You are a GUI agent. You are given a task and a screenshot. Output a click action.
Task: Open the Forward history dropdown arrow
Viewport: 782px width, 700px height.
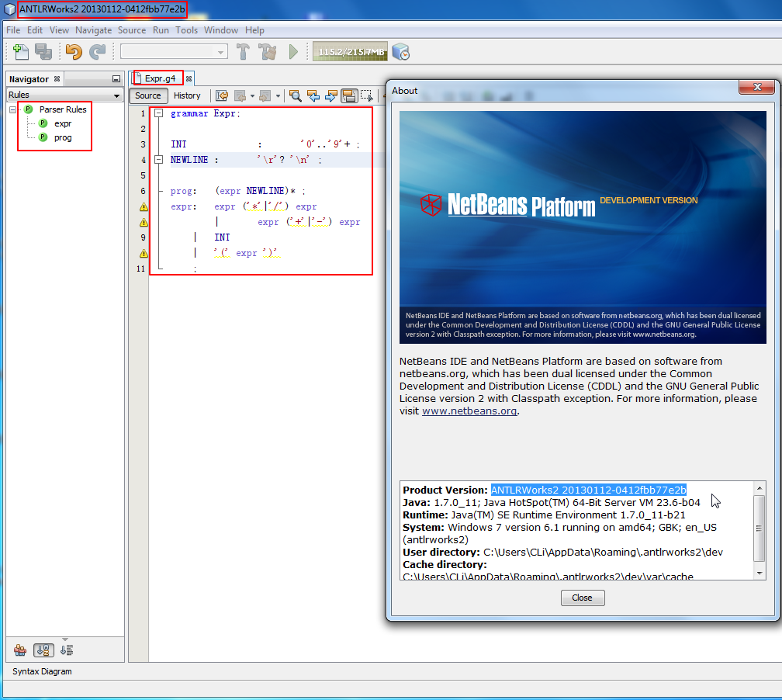(x=278, y=95)
